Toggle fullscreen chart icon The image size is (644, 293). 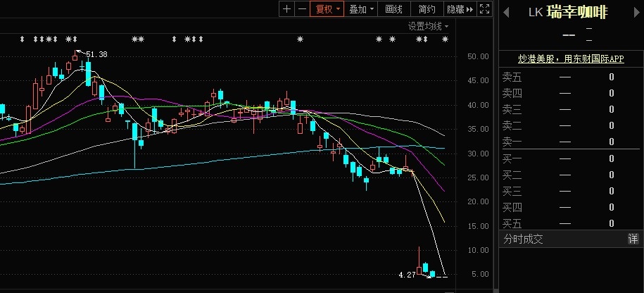[485, 9]
